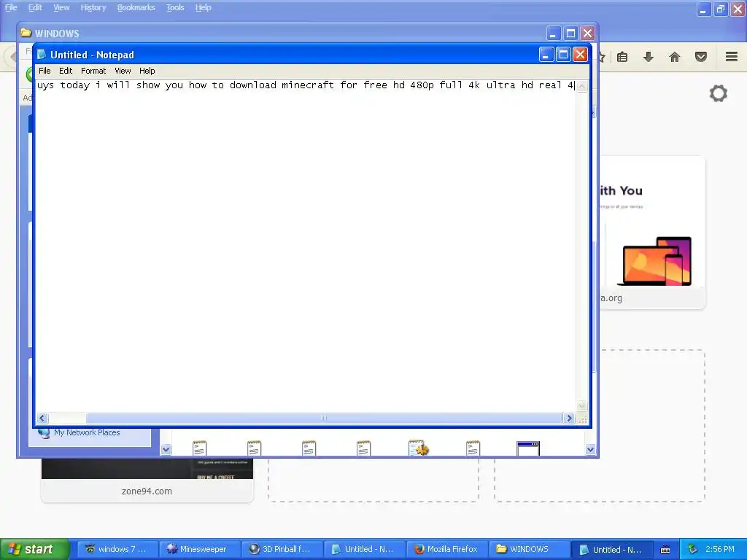
Task: Click WINDOWS folder scroll down arrow
Action: point(590,449)
